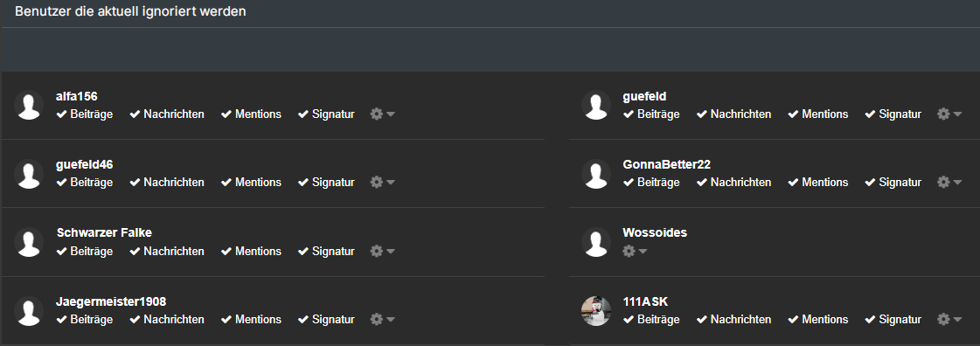
Task: Open the gear settings for 111ASK
Action: click(x=943, y=319)
